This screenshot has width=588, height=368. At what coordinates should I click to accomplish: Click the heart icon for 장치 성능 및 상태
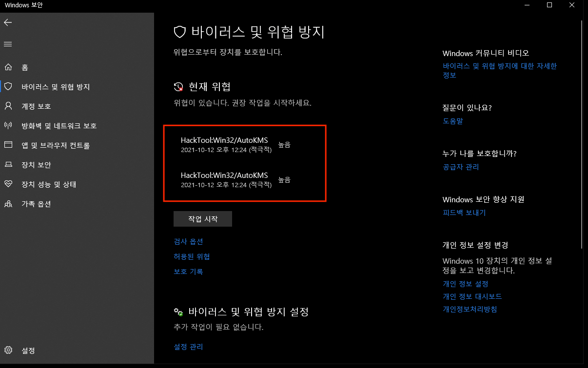pyautogui.click(x=8, y=184)
